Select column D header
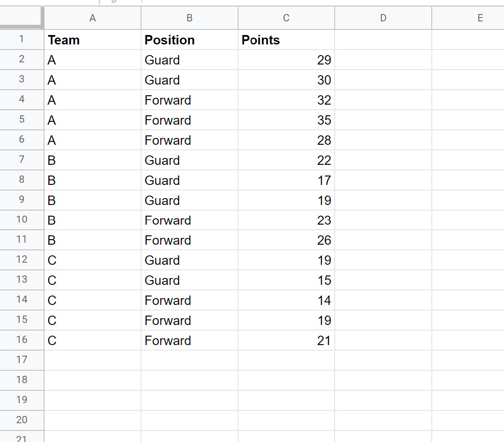The image size is (504, 442). click(383, 18)
